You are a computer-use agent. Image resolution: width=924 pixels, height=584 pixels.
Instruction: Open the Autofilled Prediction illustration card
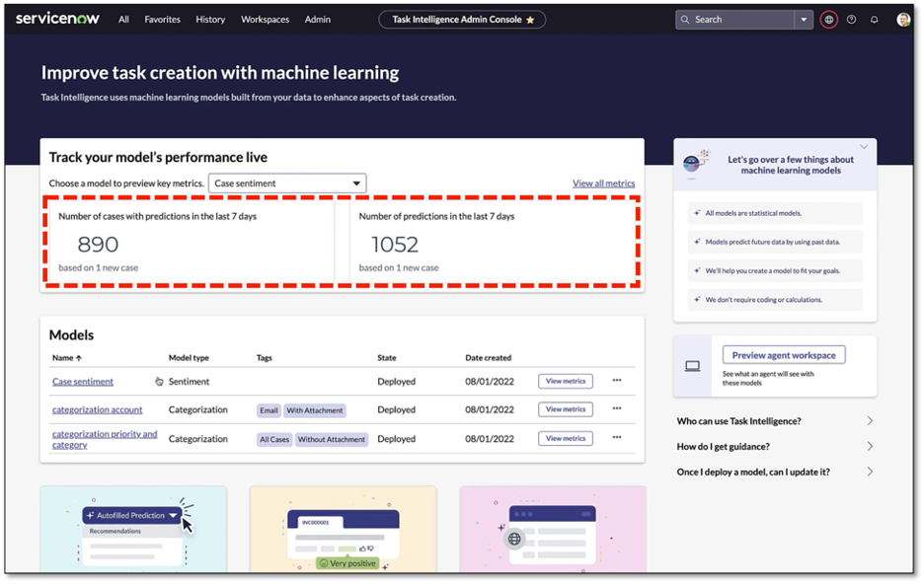[133, 529]
